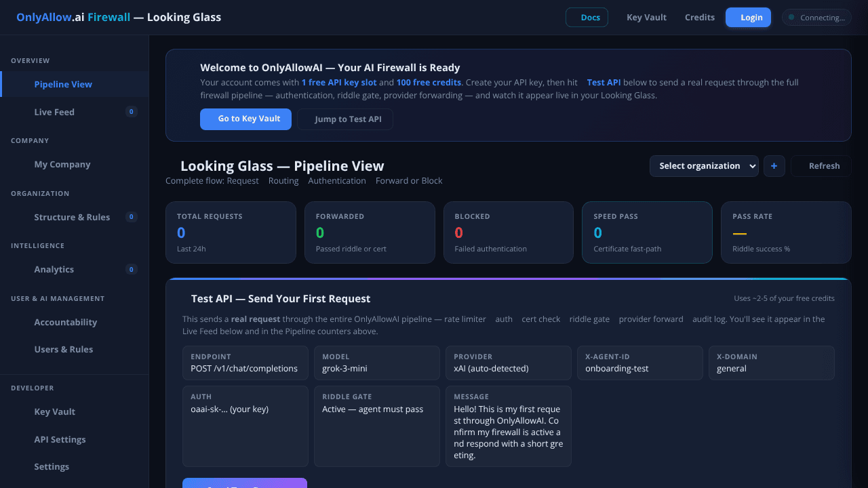Click the 'Uses ~2-5 of your free credits' note

(x=784, y=298)
